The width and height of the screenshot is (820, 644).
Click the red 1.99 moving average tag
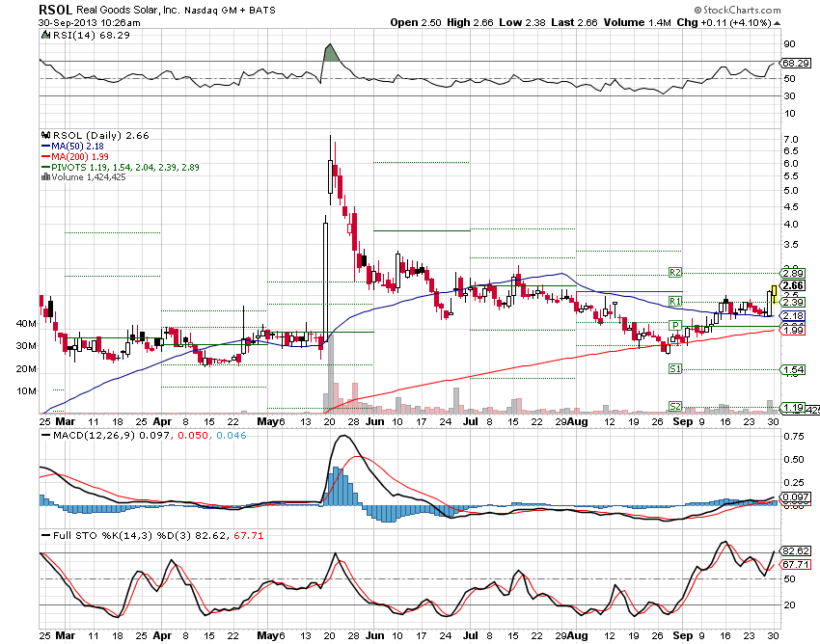pyautogui.click(x=793, y=331)
